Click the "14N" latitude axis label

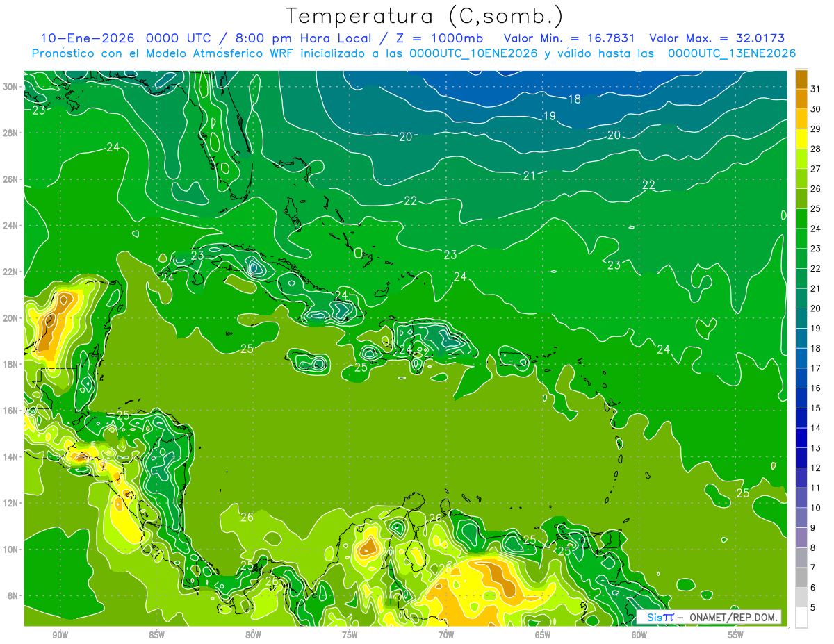click(x=11, y=456)
